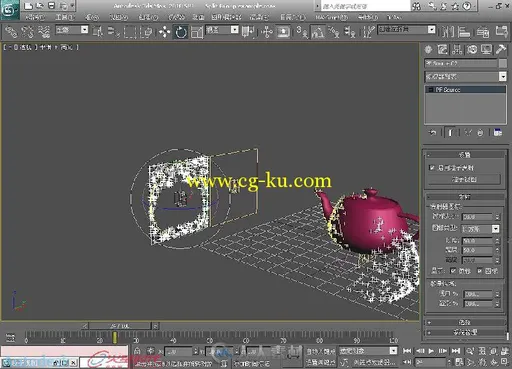Click the object color swatch
Screen dimensions: 512x369
[503, 63]
